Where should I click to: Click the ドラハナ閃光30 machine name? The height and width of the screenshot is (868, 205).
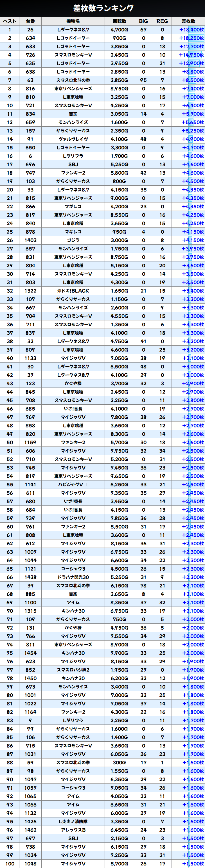[73, 577]
